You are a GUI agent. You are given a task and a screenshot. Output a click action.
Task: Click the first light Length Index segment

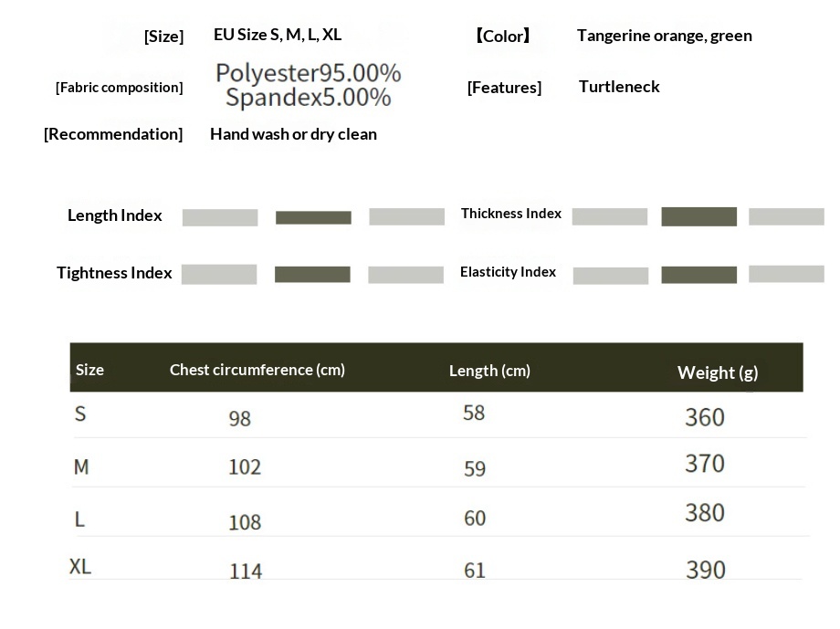tap(220, 217)
